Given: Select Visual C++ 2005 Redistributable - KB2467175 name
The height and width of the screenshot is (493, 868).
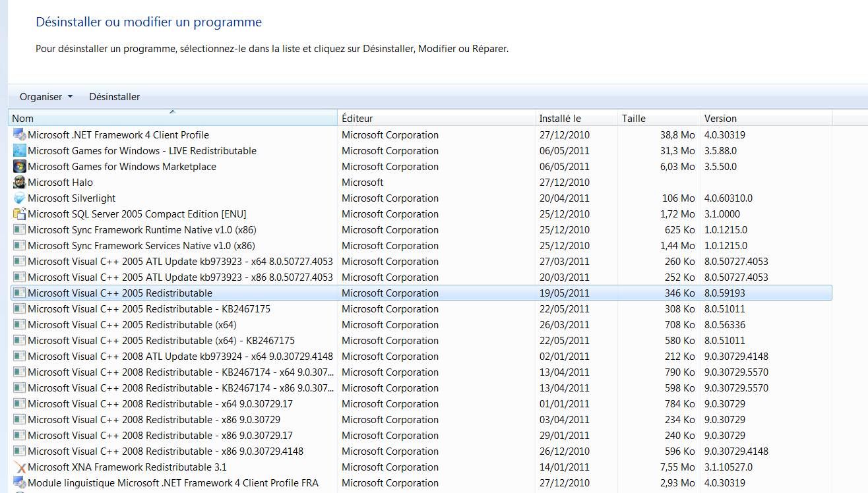Looking at the screenshot, I should [x=149, y=308].
